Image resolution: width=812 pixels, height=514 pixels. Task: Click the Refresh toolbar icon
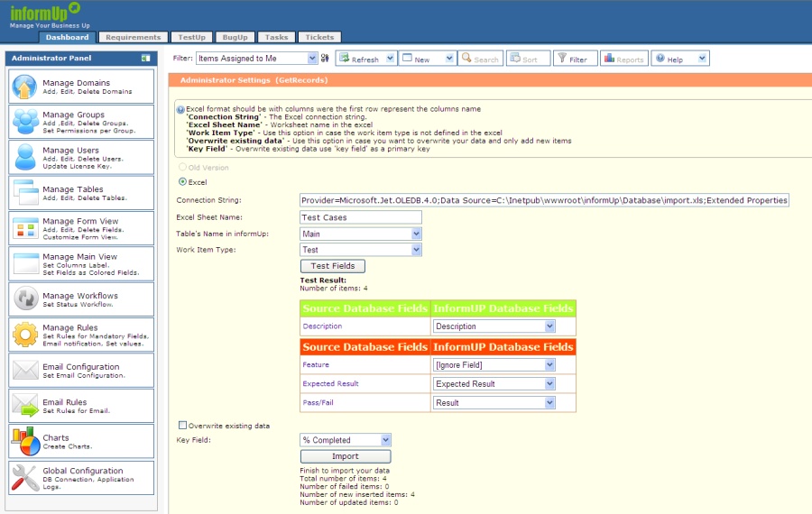pyautogui.click(x=344, y=58)
